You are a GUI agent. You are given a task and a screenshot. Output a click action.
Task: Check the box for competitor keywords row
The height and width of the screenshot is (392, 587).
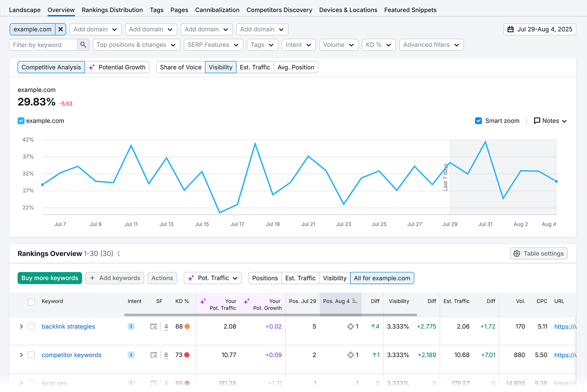[x=32, y=355]
